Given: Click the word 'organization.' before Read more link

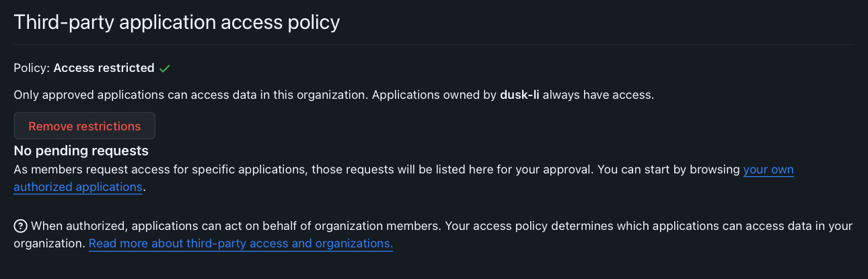Looking at the screenshot, I should coord(50,243).
